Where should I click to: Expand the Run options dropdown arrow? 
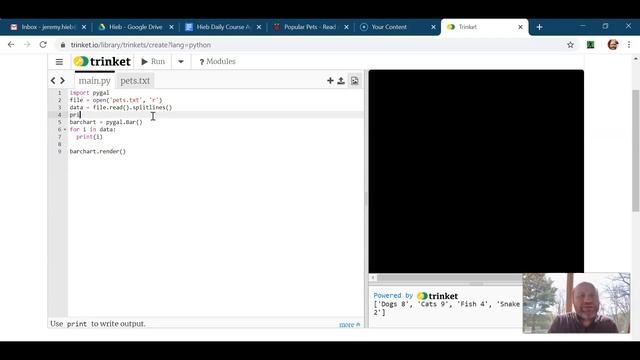coord(180,62)
